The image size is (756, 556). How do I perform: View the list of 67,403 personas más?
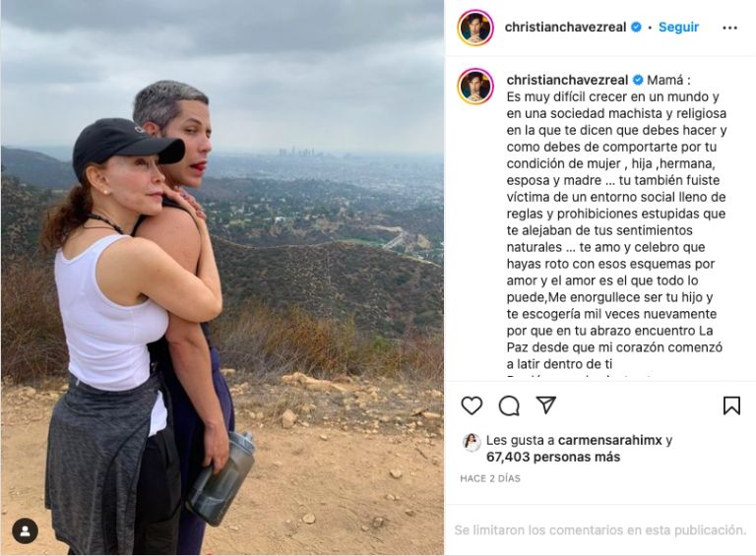click(x=553, y=457)
